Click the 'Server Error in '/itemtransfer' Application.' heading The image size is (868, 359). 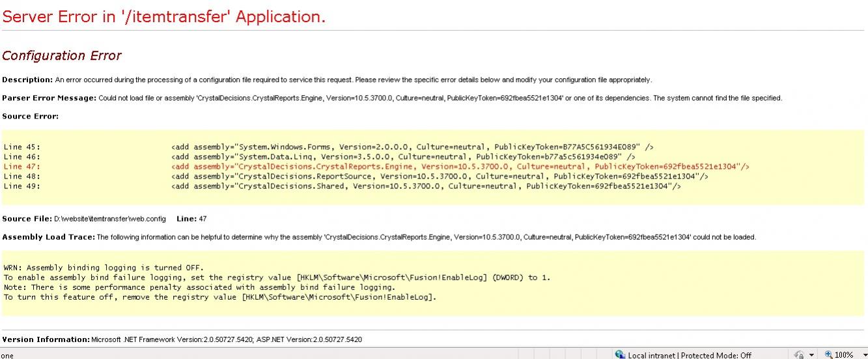pos(163,18)
